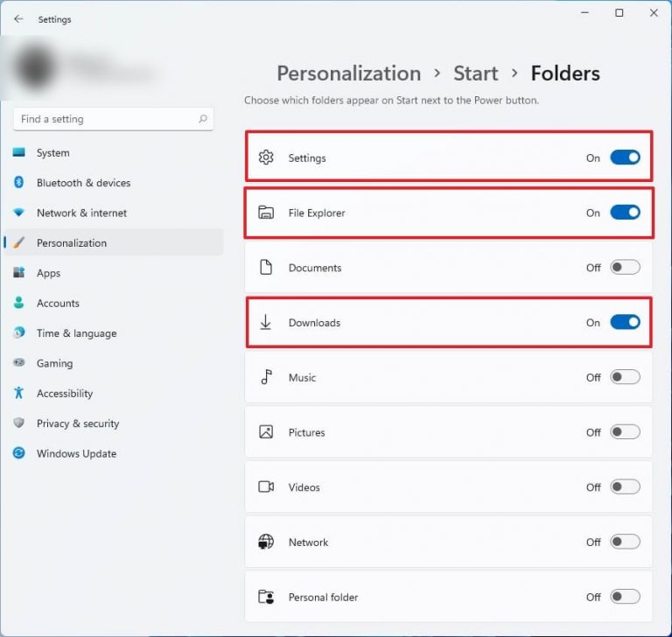Click the search magnifier icon
Image resolution: width=672 pixels, height=637 pixels.
point(203,119)
